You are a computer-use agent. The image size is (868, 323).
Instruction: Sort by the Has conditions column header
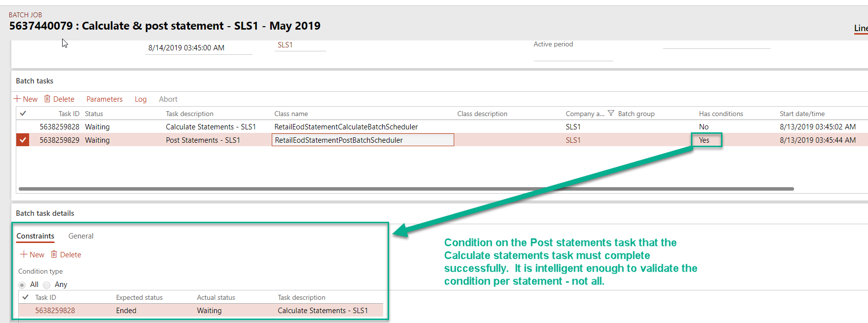pyautogui.click(x=721, y=114)
